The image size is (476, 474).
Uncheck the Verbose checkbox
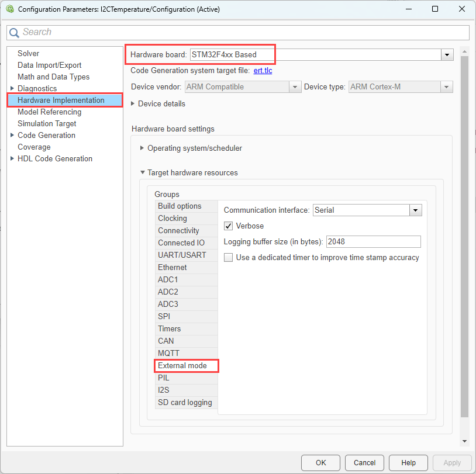pos(229,226)
